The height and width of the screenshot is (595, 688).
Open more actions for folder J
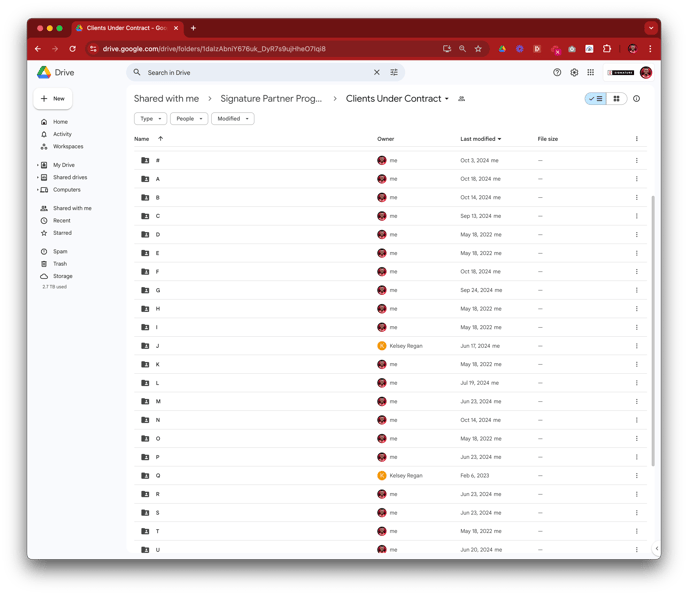[636, 346]
